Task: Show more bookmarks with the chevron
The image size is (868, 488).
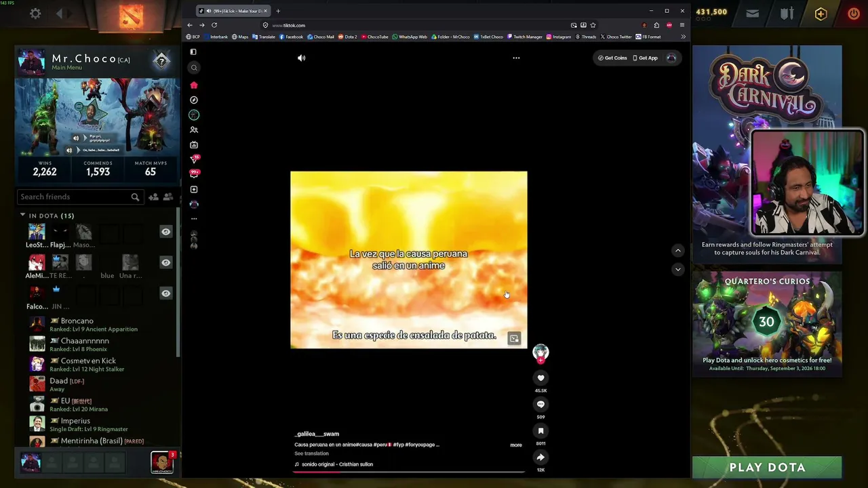Action: (683, 37)
